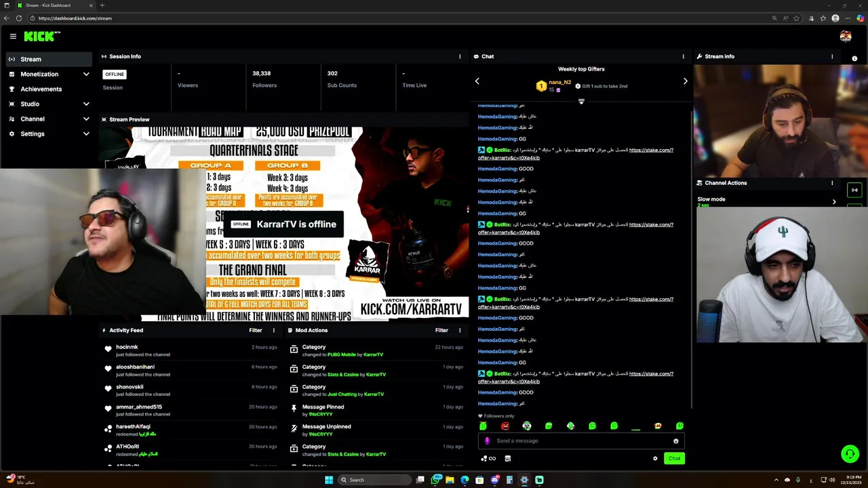Click the Kick logo
The height and width of the screenshot is (488, 868).
41,37
